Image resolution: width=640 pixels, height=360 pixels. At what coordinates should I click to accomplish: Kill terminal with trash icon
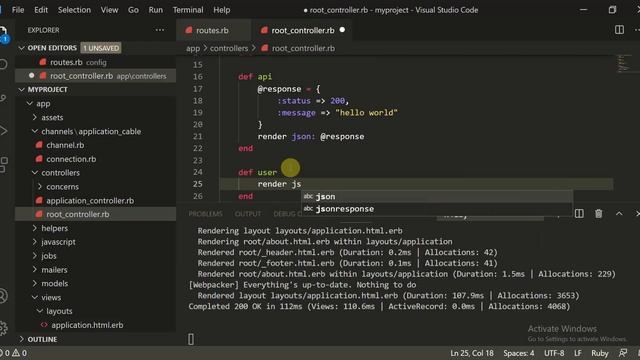point(598,213)
